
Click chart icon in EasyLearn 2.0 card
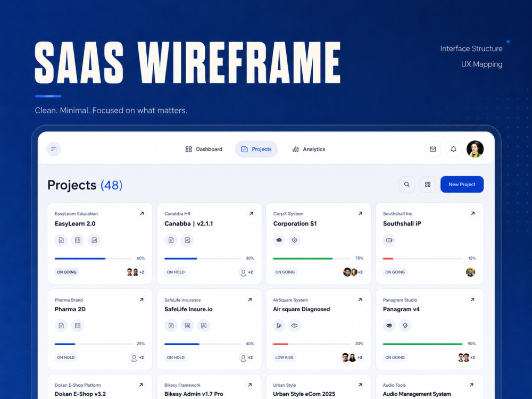(x=94, y=240)
